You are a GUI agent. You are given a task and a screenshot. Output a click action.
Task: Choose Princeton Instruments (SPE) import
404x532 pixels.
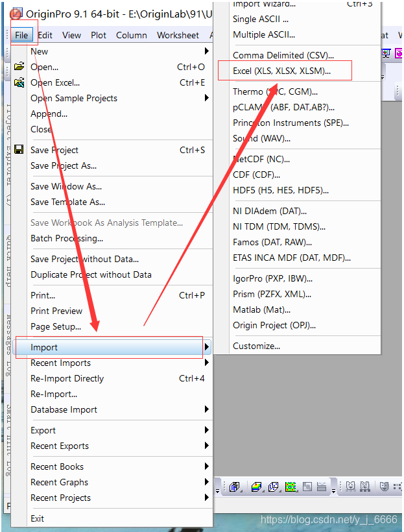click(x=291, y=123)
